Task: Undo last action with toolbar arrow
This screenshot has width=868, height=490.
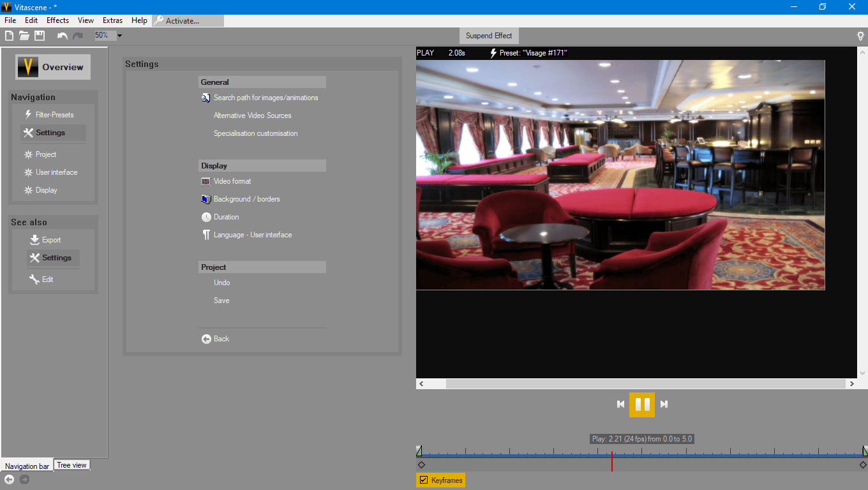Action: pyautogui.click(x=62, y=36)
